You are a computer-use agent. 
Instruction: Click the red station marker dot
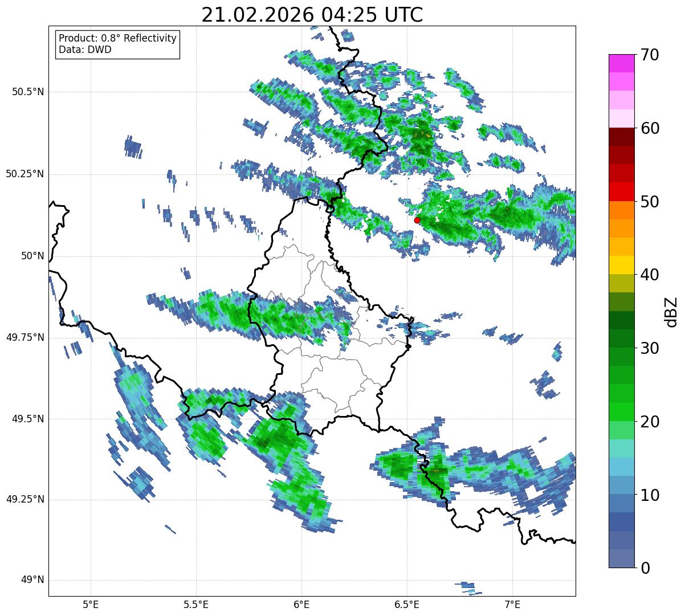tap(417, 220)
